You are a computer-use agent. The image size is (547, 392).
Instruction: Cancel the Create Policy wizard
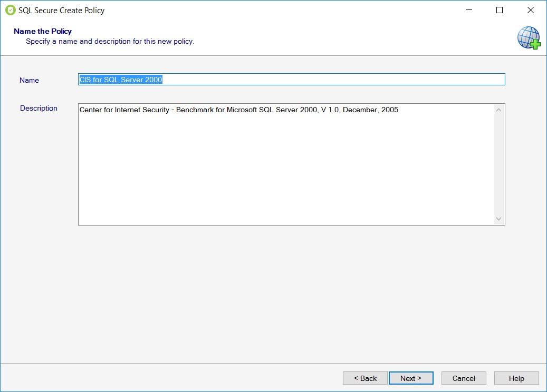pos(464,378)
